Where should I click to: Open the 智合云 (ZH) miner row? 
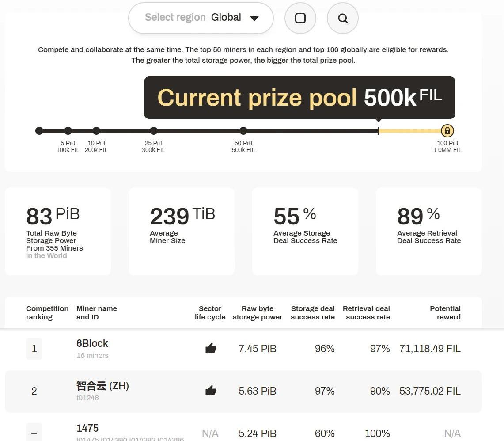(x=102, y=386)
